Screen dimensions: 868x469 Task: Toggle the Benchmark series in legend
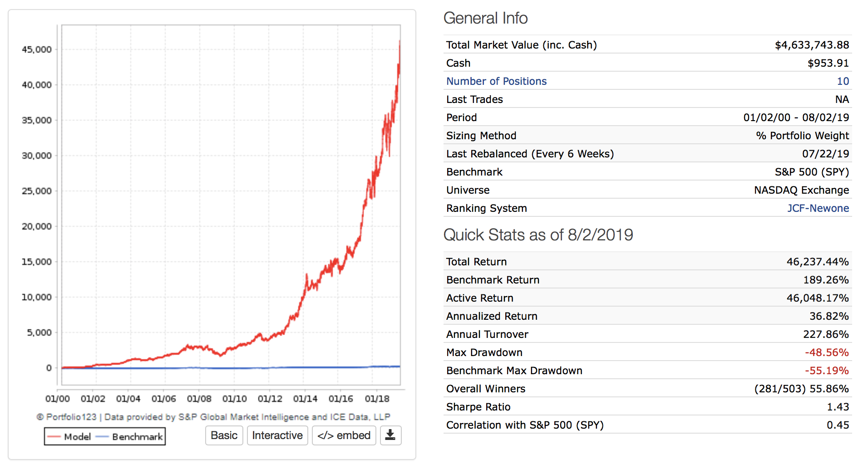(137, 437)
